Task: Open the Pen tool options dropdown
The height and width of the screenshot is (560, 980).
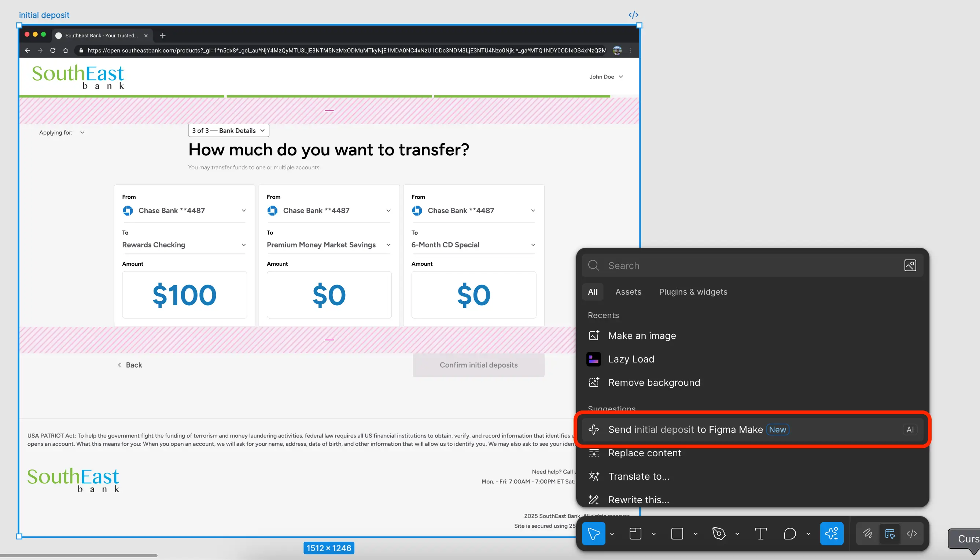Action: pyautogui.click(x=737, y=534)
